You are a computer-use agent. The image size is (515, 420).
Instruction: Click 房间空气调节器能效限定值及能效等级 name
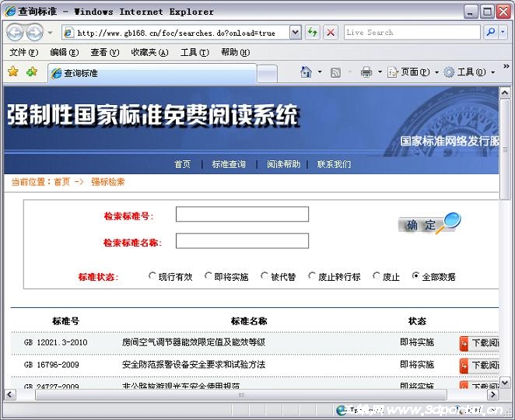point(194,342)
